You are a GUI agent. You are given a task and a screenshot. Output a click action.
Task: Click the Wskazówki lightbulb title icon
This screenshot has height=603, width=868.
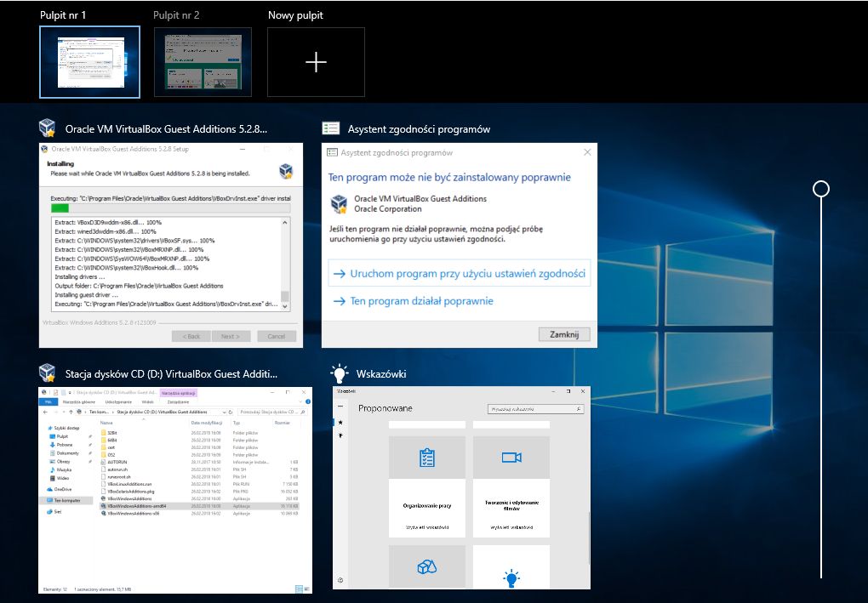coord(340,373)
